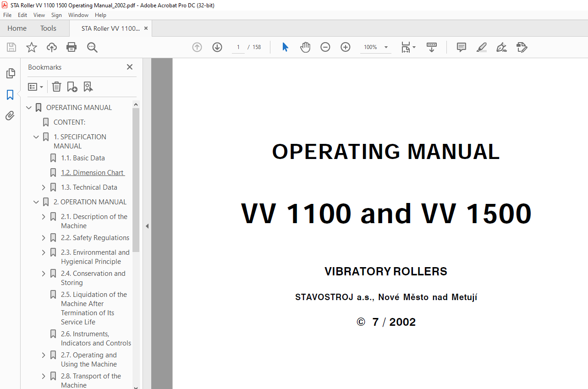Expand 2.8. Transport of the Machine
This screenshot has height=389, width=588.
(44, 376)
